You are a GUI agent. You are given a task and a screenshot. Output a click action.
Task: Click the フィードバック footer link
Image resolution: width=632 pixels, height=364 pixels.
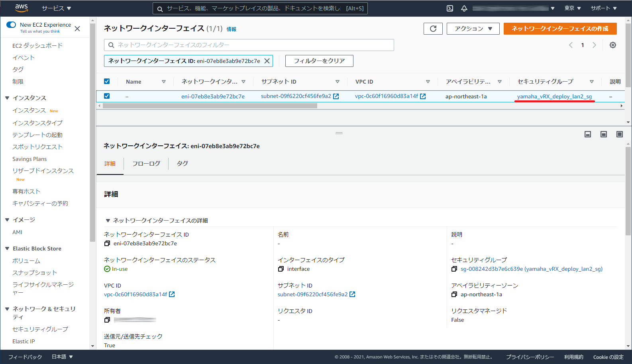pos(25,357)
